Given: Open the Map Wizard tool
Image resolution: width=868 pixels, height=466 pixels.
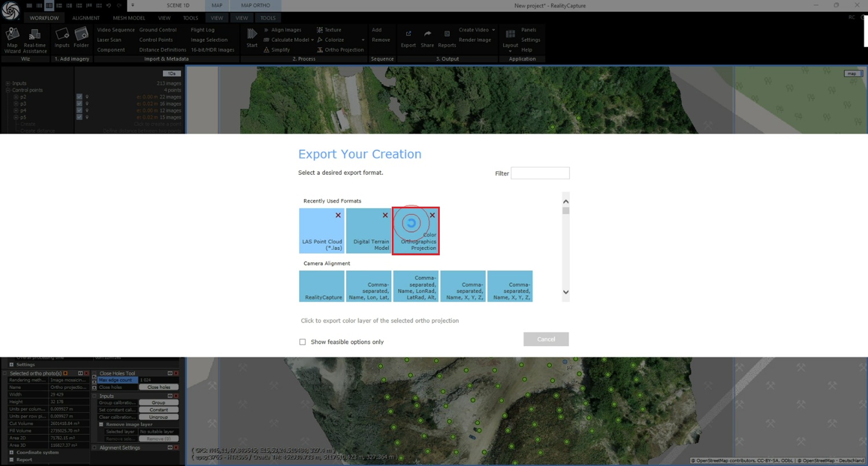Looking at the screenshot, I should (x=12, y=39).
